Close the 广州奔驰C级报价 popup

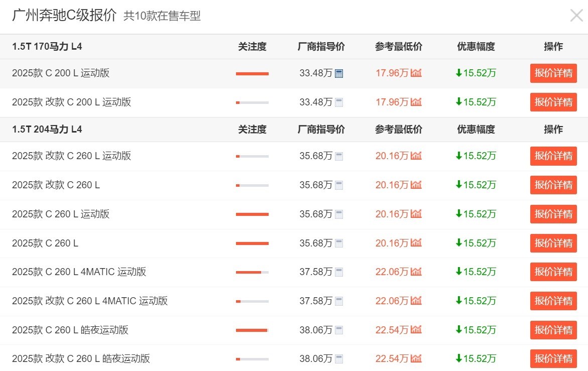pos(576,16)
